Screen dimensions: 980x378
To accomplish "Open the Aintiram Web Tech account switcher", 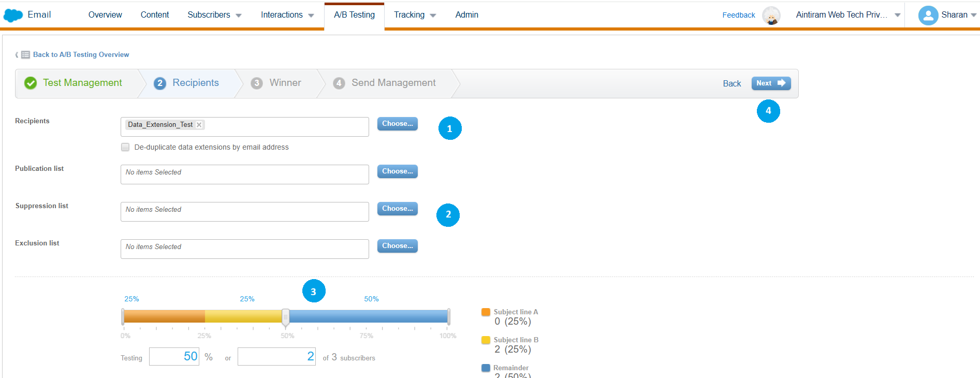I will [x=848, y=15].
